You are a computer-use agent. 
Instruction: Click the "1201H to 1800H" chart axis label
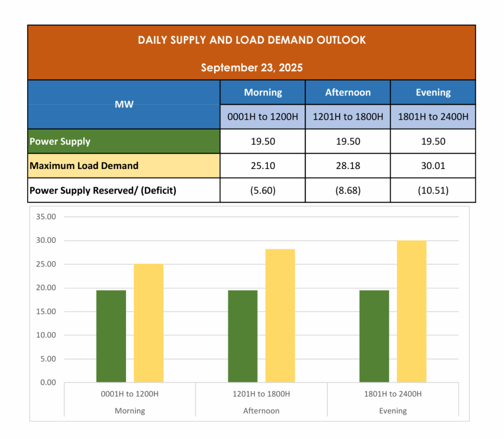[x=261, y=394]
